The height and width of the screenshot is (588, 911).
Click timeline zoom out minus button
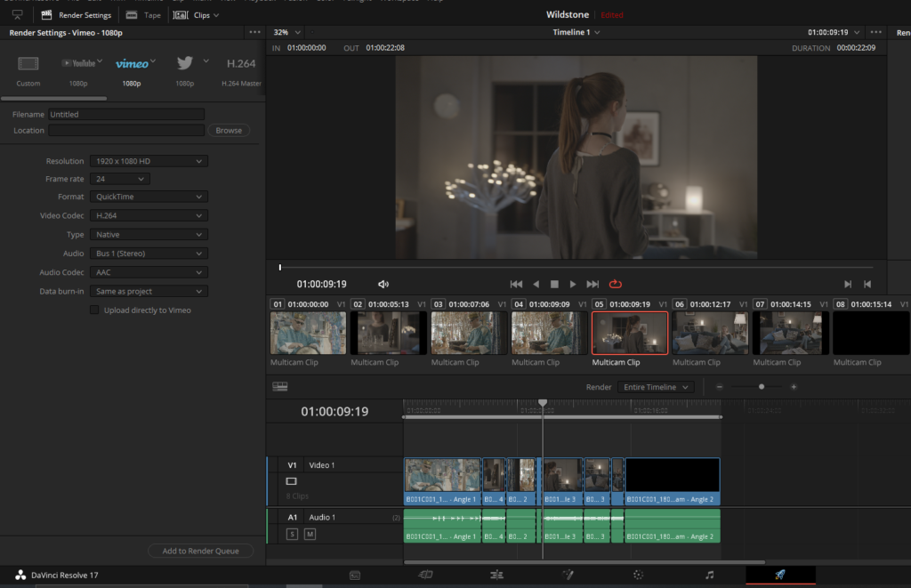click(x=719, y=387)
